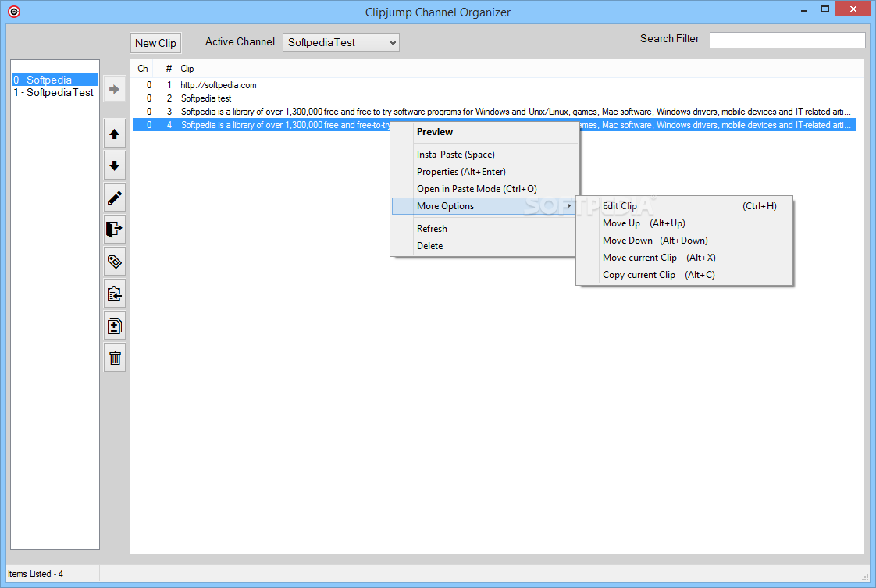This screenshot has width=876, height=588.
Task: Select the Softpedia test clip row
Action: (494, 98)
